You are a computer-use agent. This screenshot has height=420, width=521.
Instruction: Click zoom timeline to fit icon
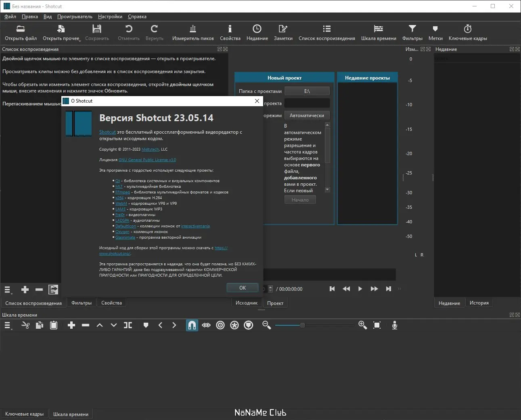coord(377,325)
